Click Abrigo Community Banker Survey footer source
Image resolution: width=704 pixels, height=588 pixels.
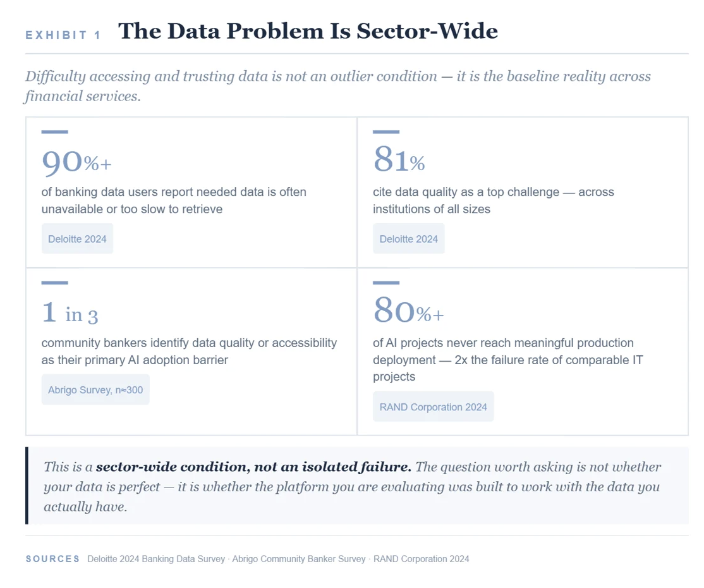[298, 559]
